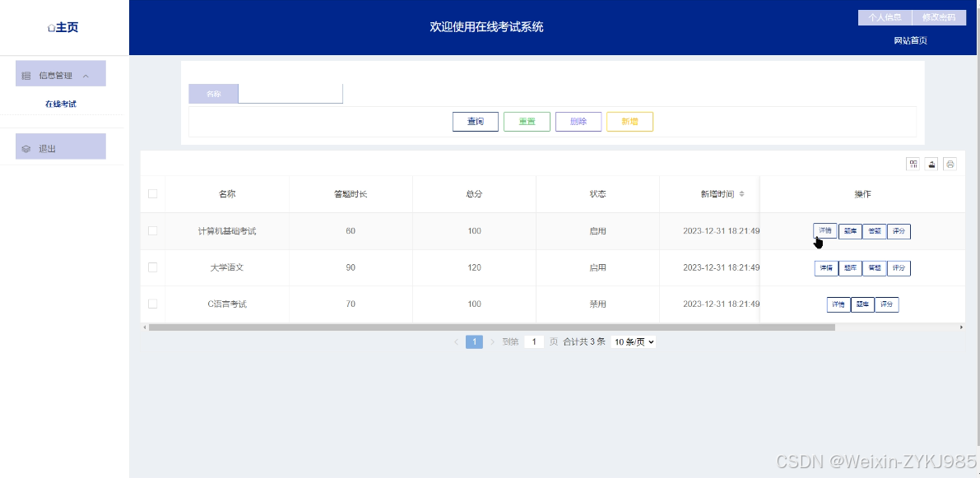Click the list icon next to 信息管理
Screen dimensions: 980x478
(x=26, y=76)
